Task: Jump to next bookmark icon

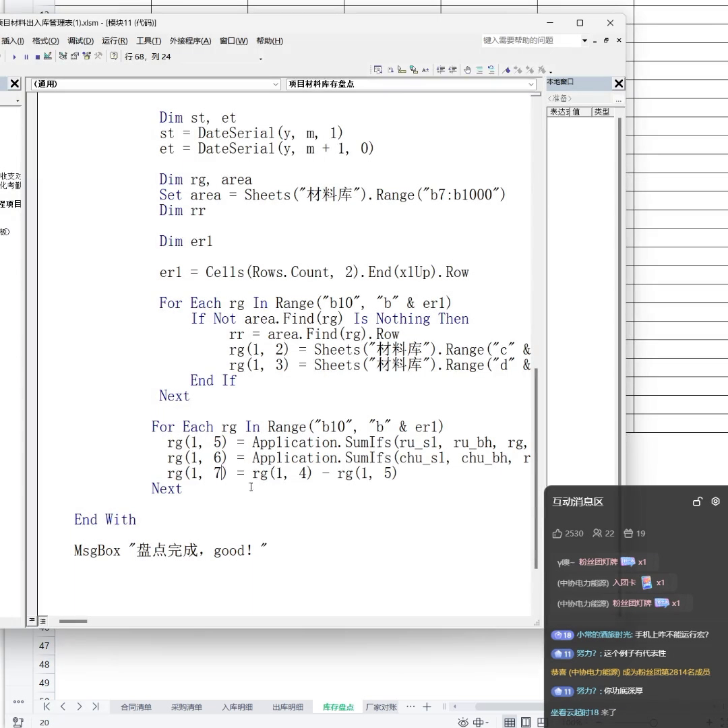Action: pyautogui.click(x=518, y=69)
